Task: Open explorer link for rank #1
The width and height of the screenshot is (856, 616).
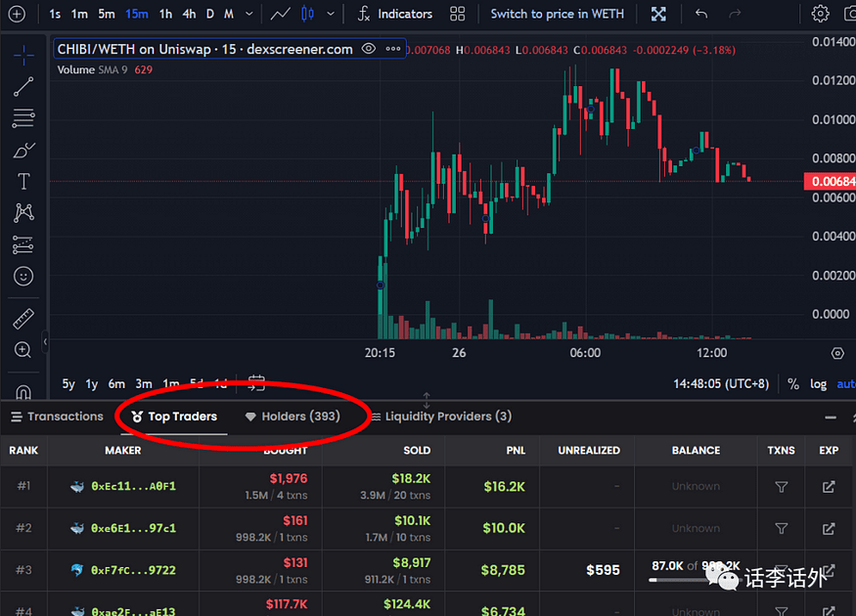Action: 829,487
